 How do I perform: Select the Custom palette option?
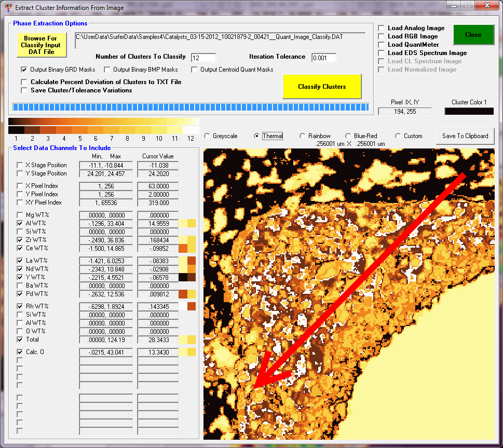point(398,136)
